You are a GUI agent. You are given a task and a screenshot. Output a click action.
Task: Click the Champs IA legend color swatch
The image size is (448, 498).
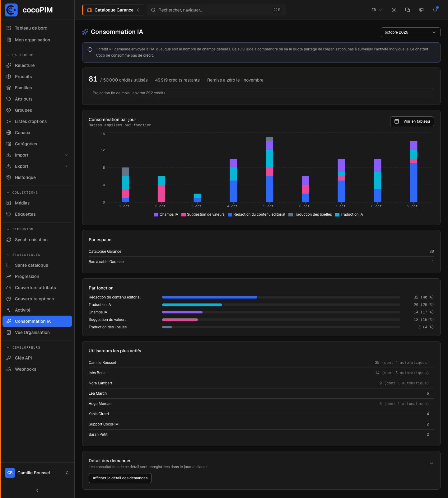click(156, 215)
